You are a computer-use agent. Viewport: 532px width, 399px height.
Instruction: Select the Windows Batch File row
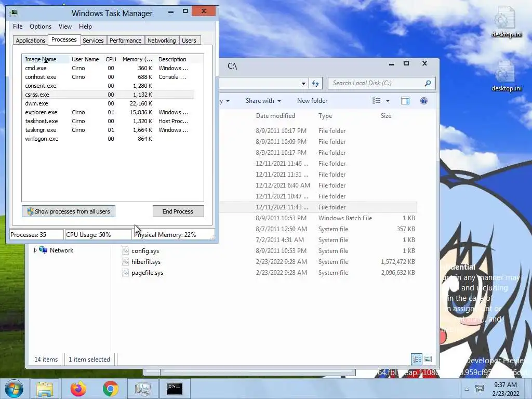point(318,218)
